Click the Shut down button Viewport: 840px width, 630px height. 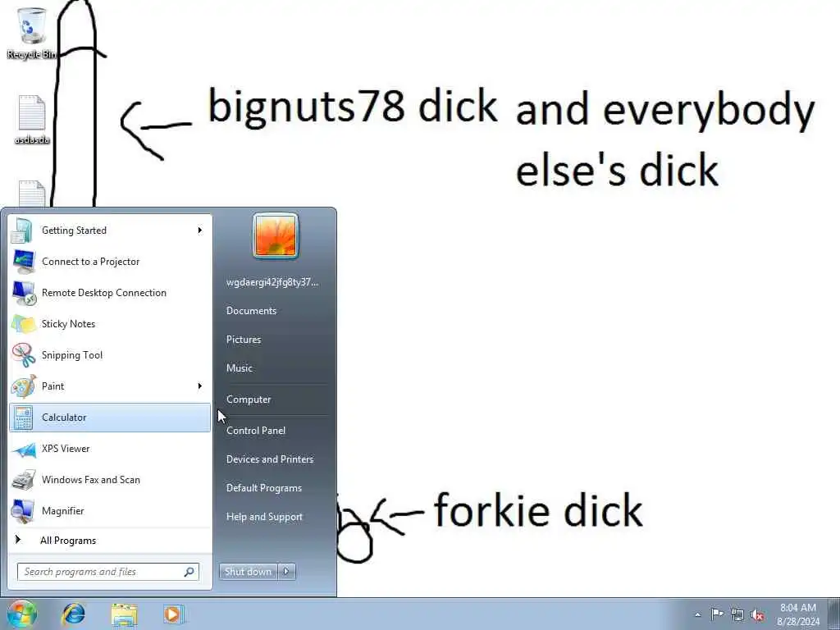point(248,572)
